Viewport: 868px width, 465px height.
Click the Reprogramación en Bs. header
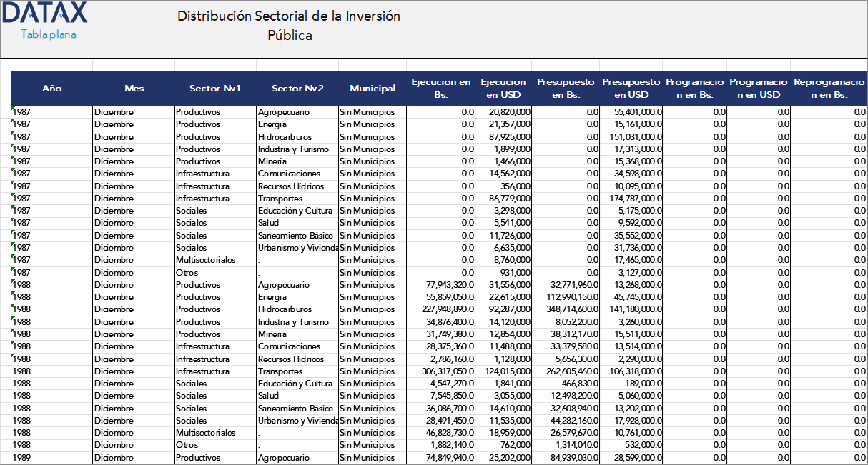coord(829,89)
